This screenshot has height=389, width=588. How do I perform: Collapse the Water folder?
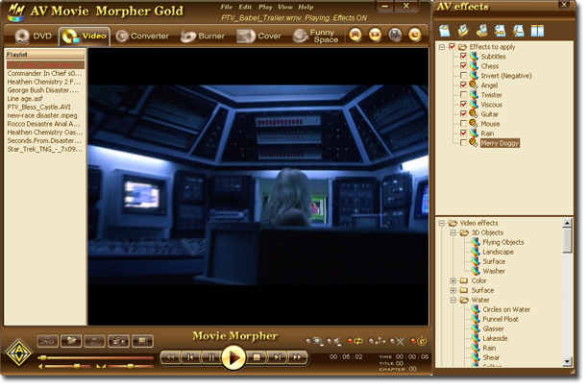453,301
